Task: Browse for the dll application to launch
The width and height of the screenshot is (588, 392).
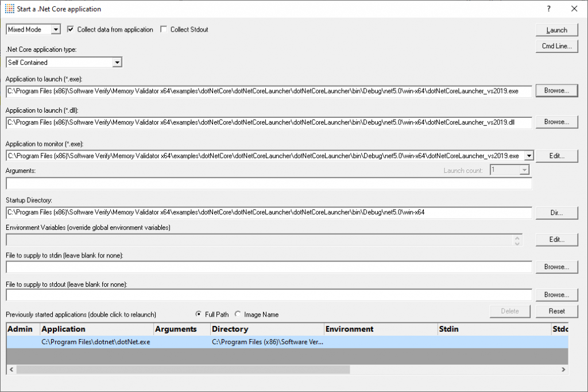Action: (556, 122)
